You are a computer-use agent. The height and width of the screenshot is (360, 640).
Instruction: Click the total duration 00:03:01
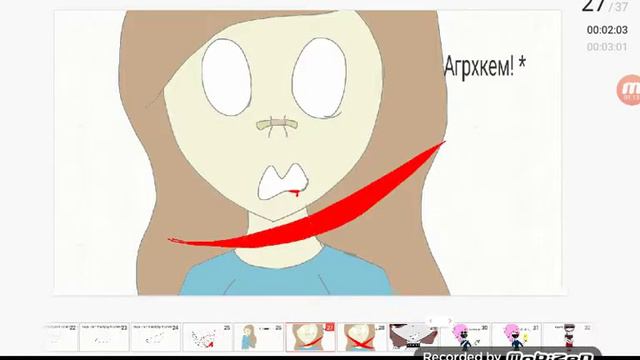607,47
